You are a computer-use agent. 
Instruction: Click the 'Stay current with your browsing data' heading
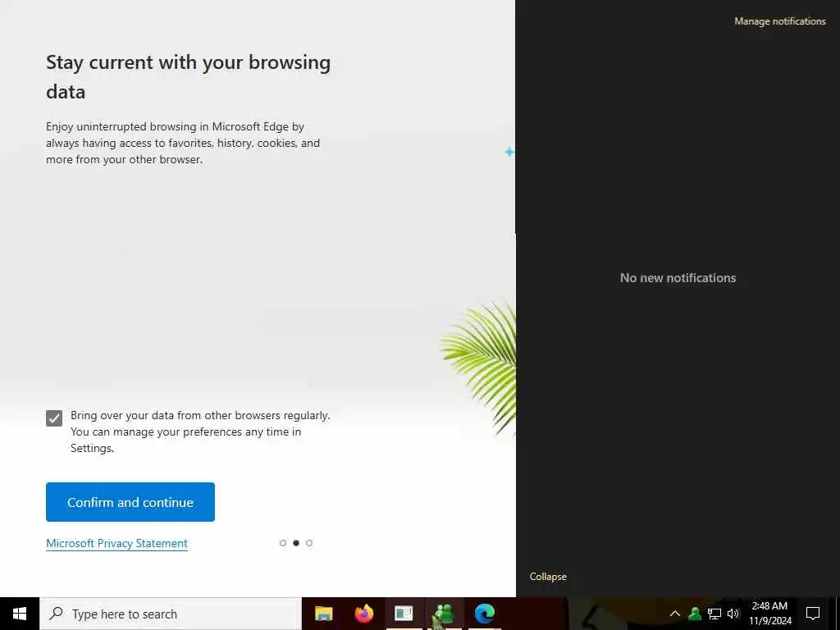pyautogui.click(x=188, y=76)
